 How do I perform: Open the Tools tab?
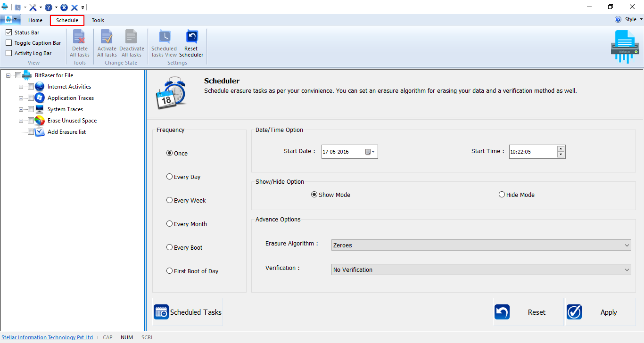coord(98,20)
